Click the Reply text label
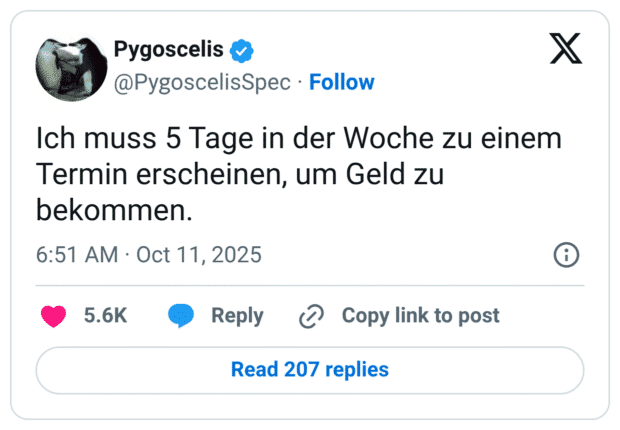The height and width of the screenshot is (430, 620). [x=237, y=316]
